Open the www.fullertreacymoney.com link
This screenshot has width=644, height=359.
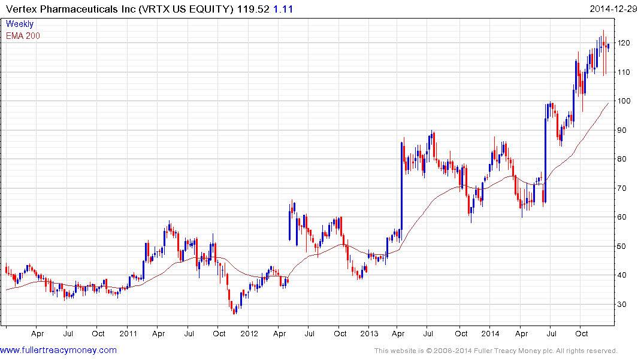coord(58,350)
